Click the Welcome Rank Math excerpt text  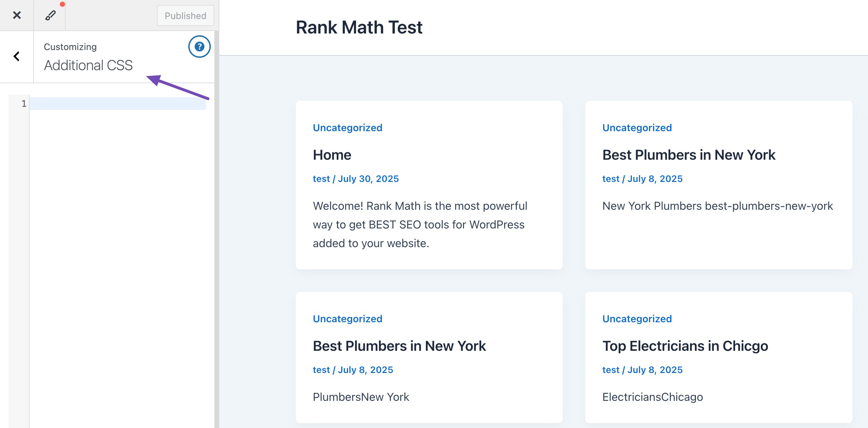pyautogui.click(x=420, y=225)
